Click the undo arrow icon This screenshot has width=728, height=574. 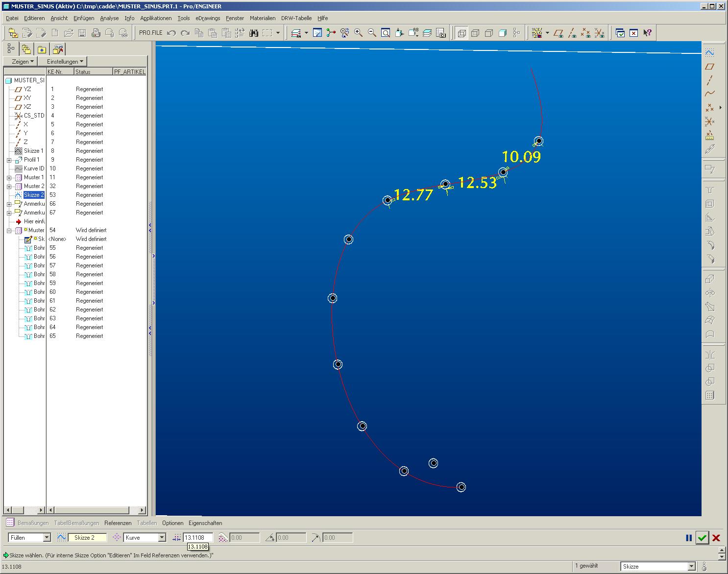[171, 33]
